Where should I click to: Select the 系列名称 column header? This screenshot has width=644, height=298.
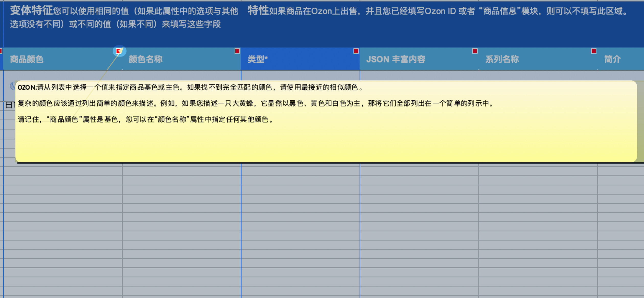(x=538, y=59)
